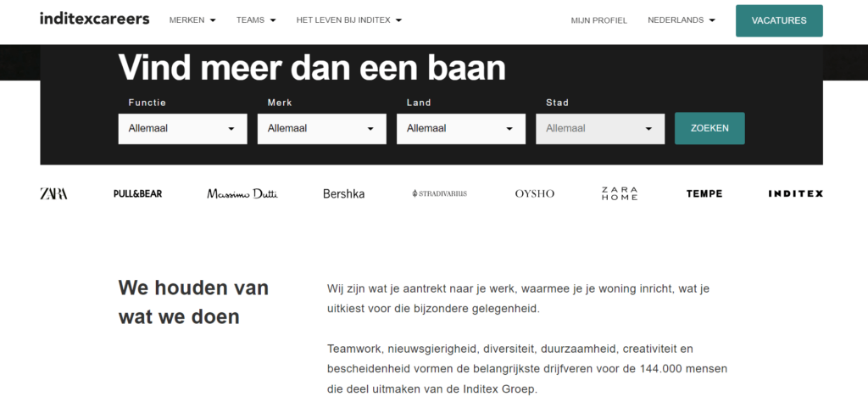Open the Oysho brand logo
The width and height of the screenshot is (868, 408).
(534, 193)
